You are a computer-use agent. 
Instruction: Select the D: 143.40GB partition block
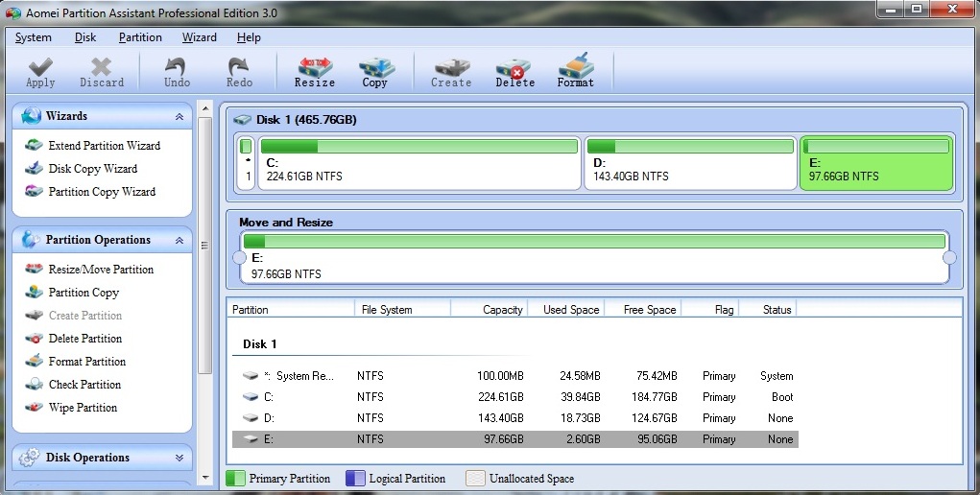point(690,163)
